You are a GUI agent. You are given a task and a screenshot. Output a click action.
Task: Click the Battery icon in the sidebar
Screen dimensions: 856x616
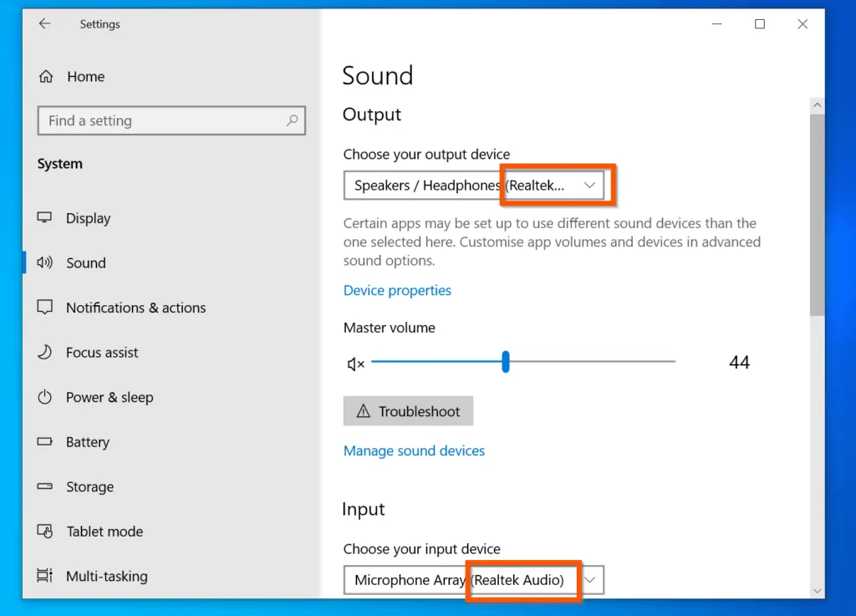click(43, 441)
